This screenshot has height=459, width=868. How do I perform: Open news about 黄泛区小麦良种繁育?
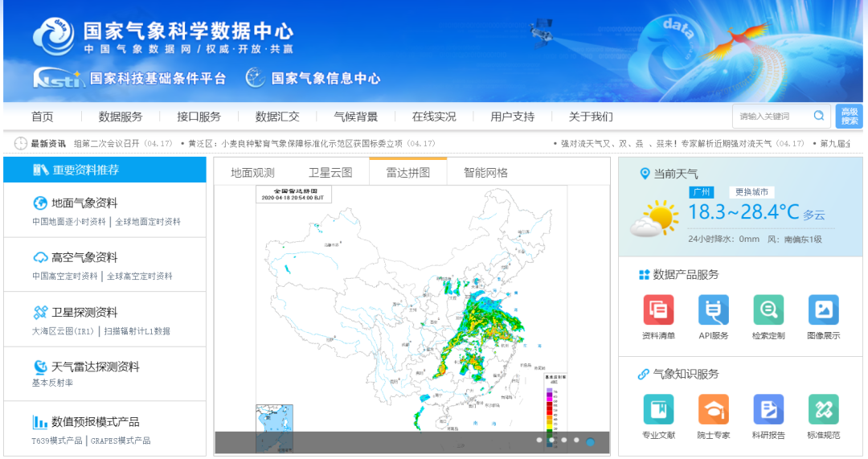(x=312, y=143)
